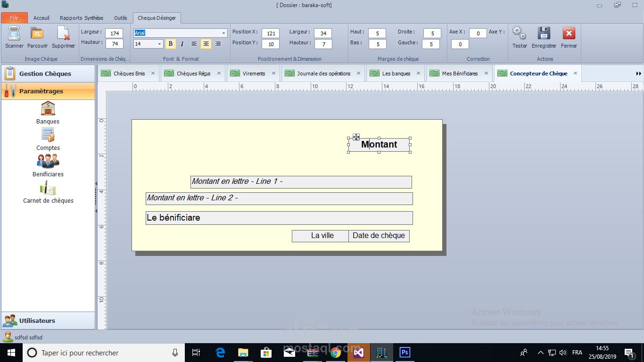Click the Comptes calculator icon
644x362 pixels.
pyautogui.click(x=48, y=135)
